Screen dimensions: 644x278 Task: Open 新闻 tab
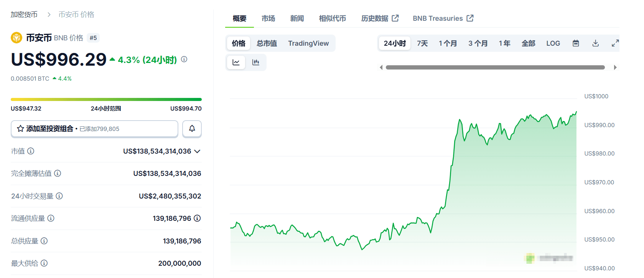coord(297,18)
